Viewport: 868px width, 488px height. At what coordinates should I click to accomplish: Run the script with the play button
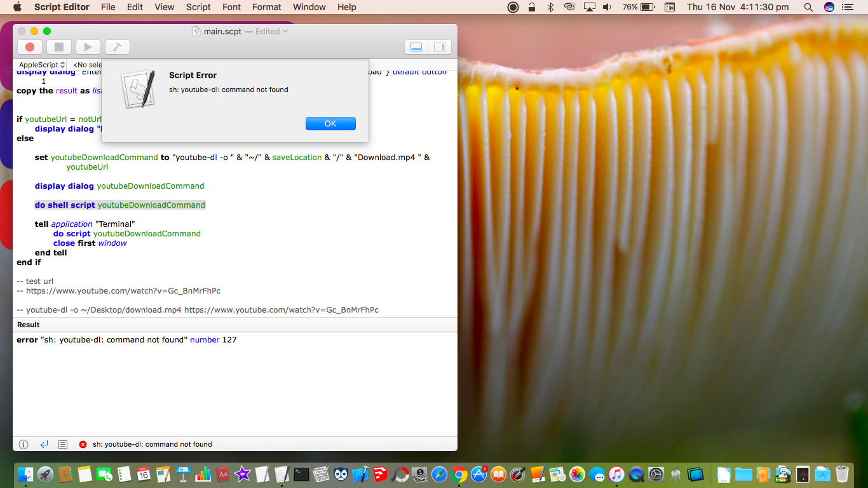click(88, 47)
